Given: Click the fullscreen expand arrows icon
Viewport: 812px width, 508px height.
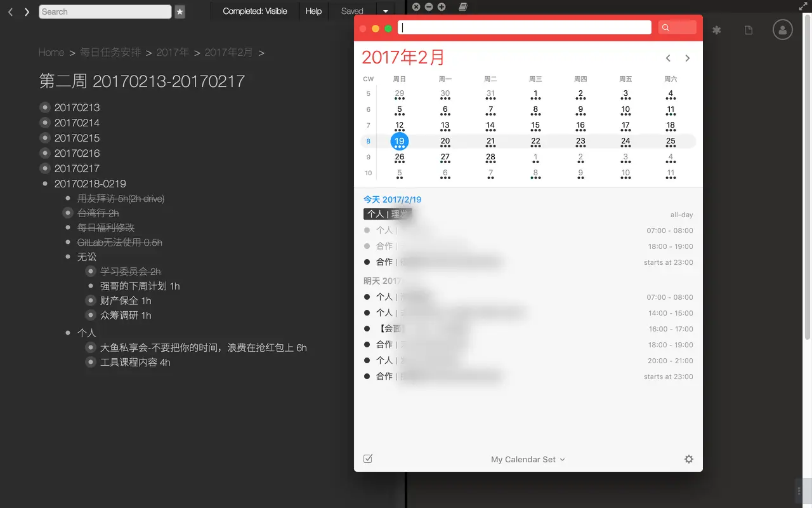Looking at the screenshot, I should click(802, 6).
